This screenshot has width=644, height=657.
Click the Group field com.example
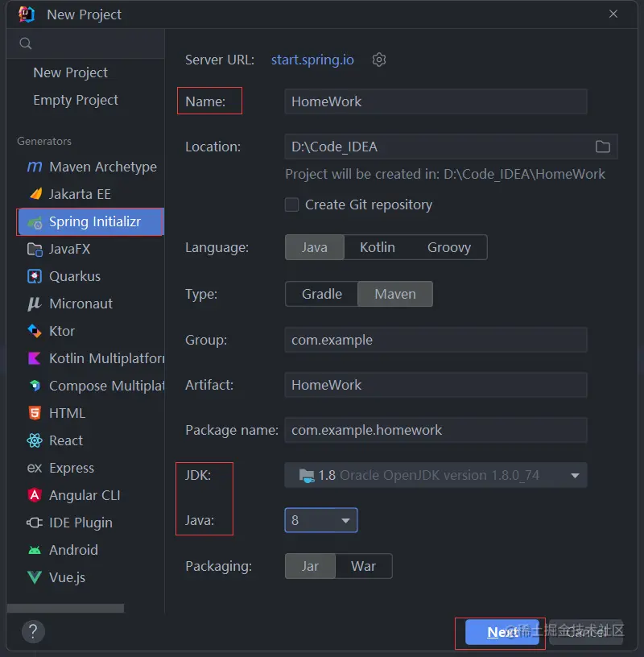point(436,340)
